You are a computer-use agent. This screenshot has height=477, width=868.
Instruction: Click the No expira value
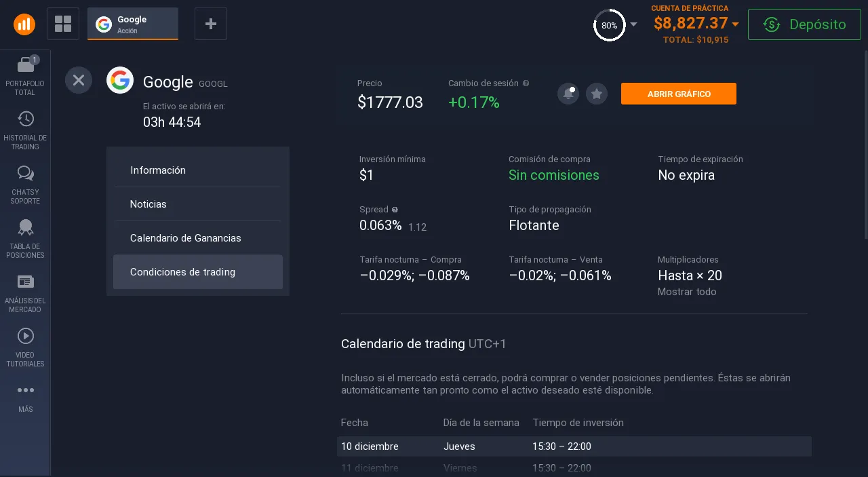click(x=686, y=175)
